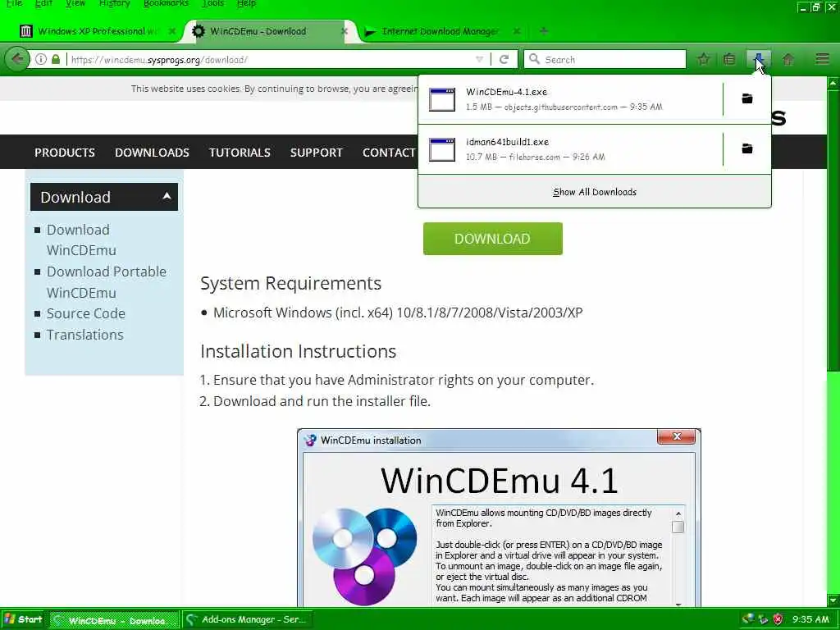
Task: Open the Bookmarks menu
Action: [x=166, y=4]
